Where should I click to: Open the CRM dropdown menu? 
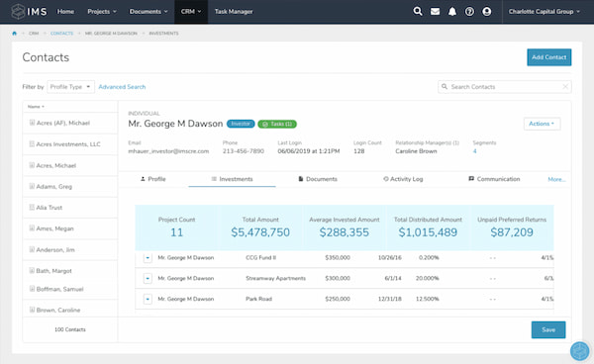click(x=191, y=12)
